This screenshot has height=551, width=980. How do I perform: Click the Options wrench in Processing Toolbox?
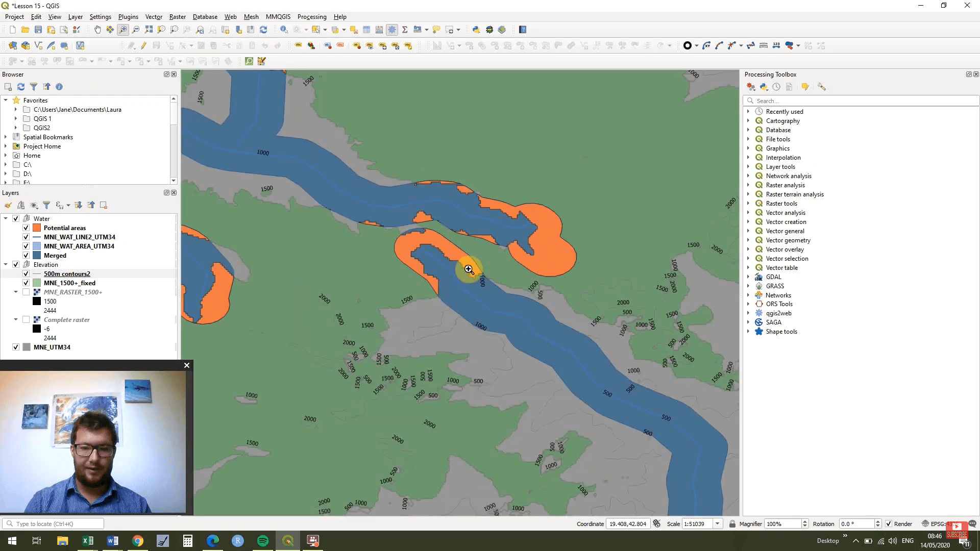[821, 87]
